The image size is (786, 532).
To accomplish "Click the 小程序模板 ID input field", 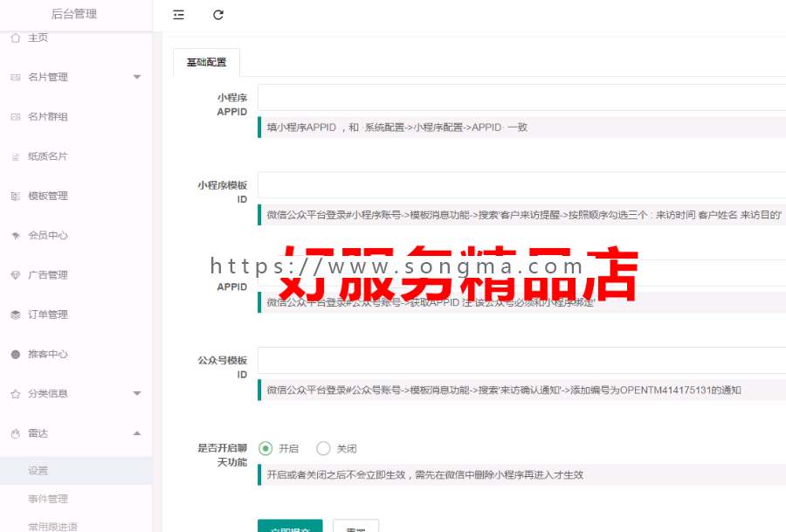I will (522, 185).
